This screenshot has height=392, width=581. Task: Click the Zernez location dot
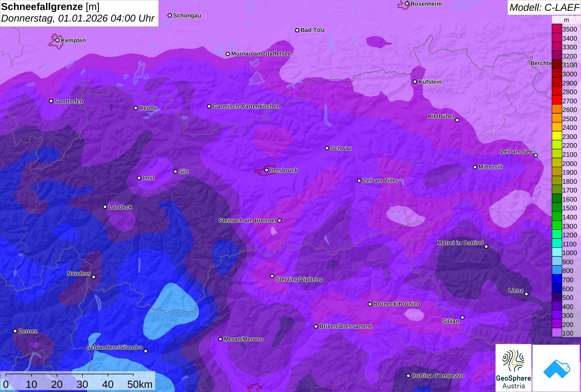(15, 331)
